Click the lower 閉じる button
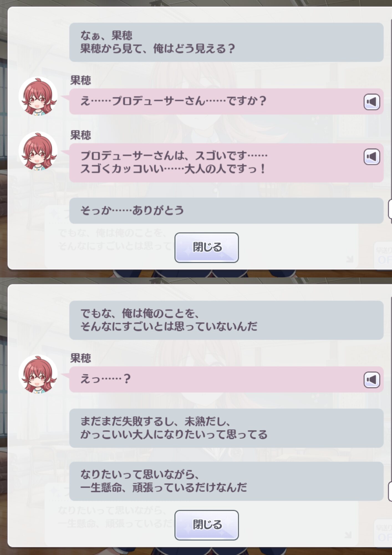The image size is (392, 555). (x=207, y=525)
